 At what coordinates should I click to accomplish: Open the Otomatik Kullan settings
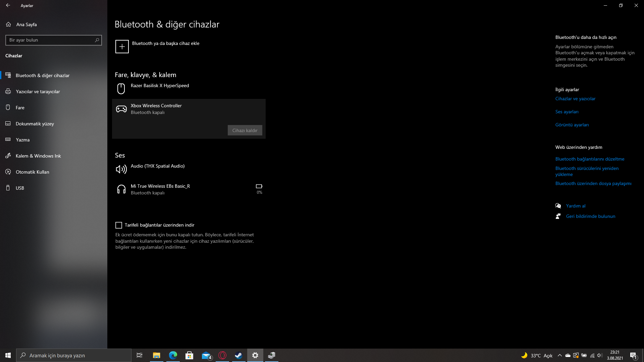pos(54,172)
